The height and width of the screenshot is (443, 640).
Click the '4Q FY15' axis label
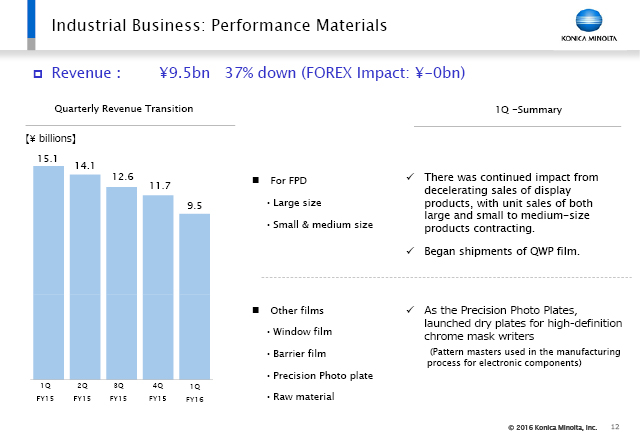(x=158, y=392)
